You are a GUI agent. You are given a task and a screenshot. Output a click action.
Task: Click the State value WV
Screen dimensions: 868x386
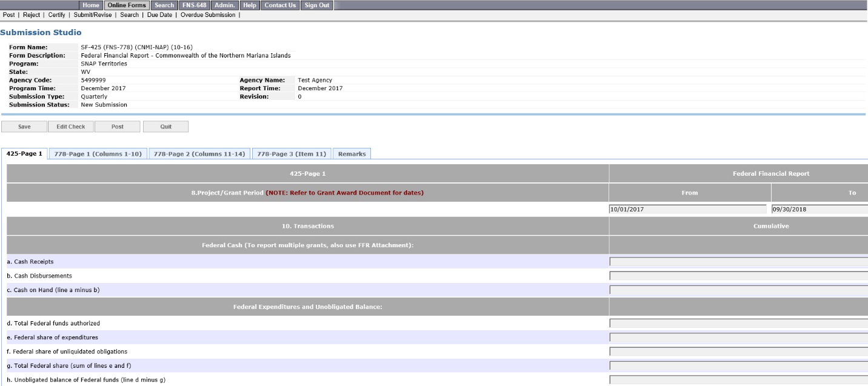pyautogui.click(x=85, y=72)
